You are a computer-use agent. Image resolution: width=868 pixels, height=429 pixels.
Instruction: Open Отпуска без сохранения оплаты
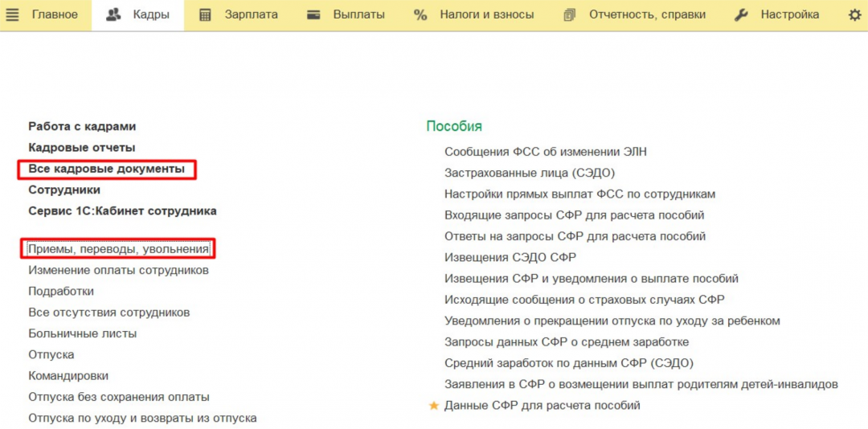[119, 397]
